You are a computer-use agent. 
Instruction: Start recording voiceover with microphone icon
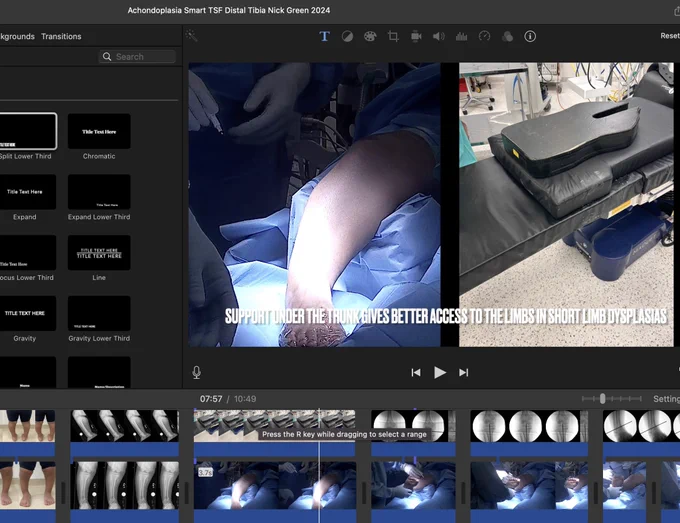coord(196,373)
